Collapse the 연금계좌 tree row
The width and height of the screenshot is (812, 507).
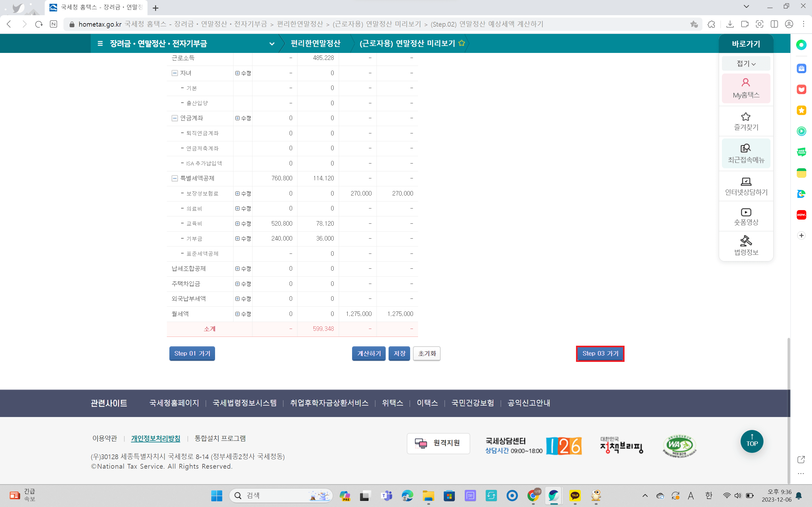(x=174, y=118)
